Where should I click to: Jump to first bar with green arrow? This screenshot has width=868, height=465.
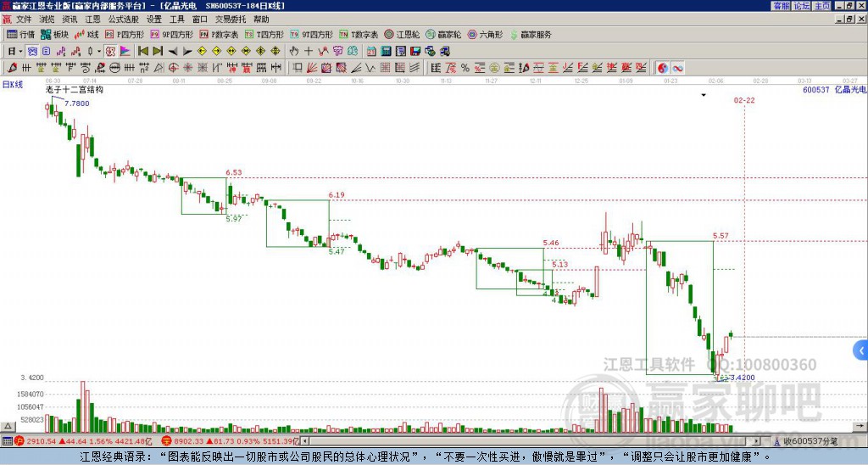tap(142, 51)
